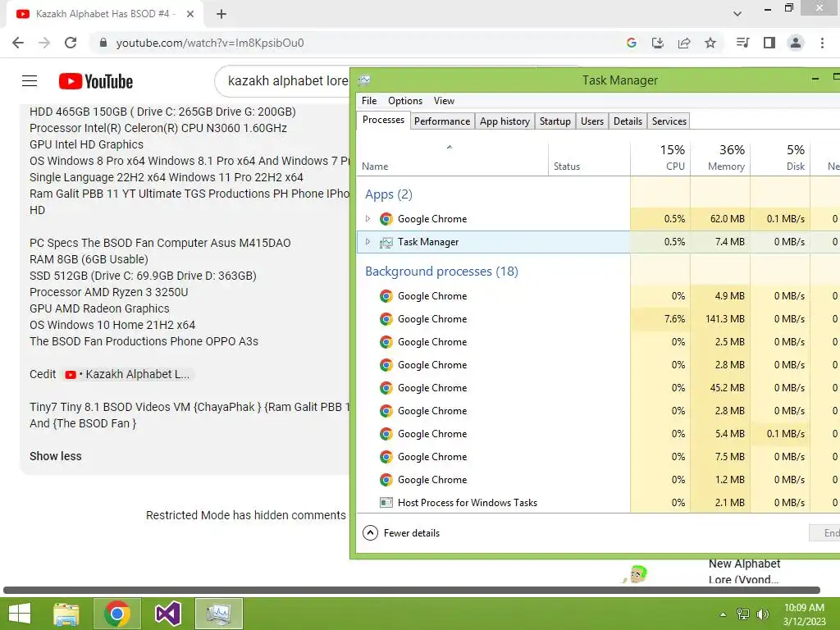The width and height of the screenshot is (840, 630).
Task: Open Chrome tab search chevron
Action: pyautogui.click(x=737, y=14)
